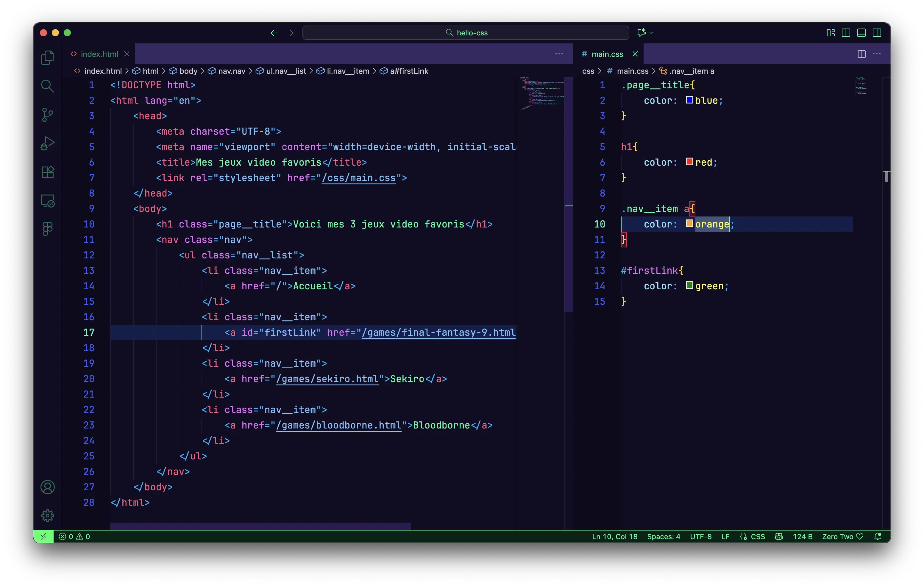The height and width of the screenshot is (587, 924).
Task: Switch to the index.html tab
Action: (x=99, y=54)
